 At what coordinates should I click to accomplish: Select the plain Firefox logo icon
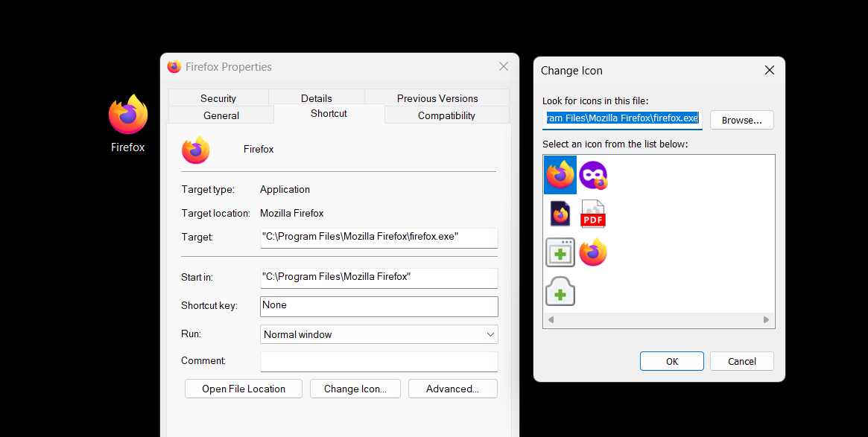pyautogui.click(x=593, y=252)
